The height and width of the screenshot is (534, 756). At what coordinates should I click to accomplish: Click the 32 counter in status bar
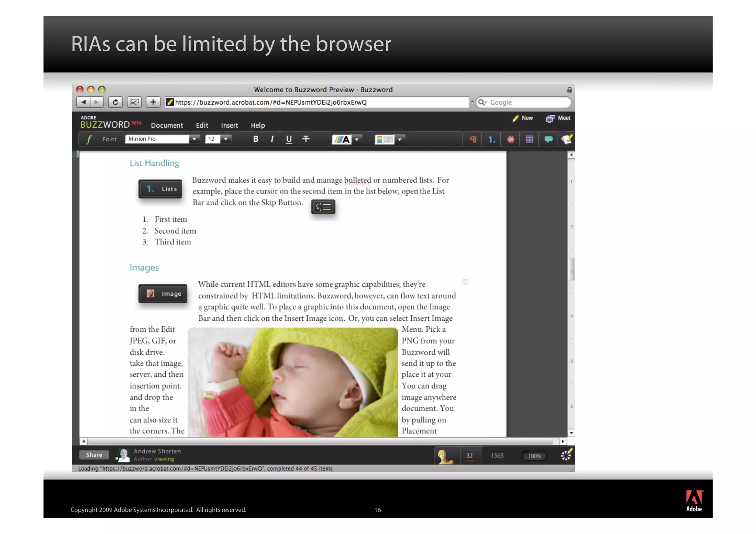(x=469, y=456)
